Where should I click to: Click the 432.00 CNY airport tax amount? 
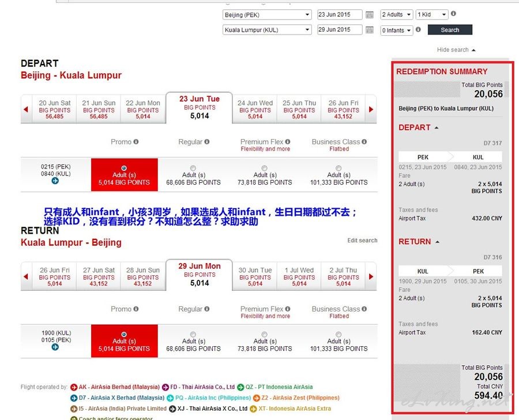487,218
